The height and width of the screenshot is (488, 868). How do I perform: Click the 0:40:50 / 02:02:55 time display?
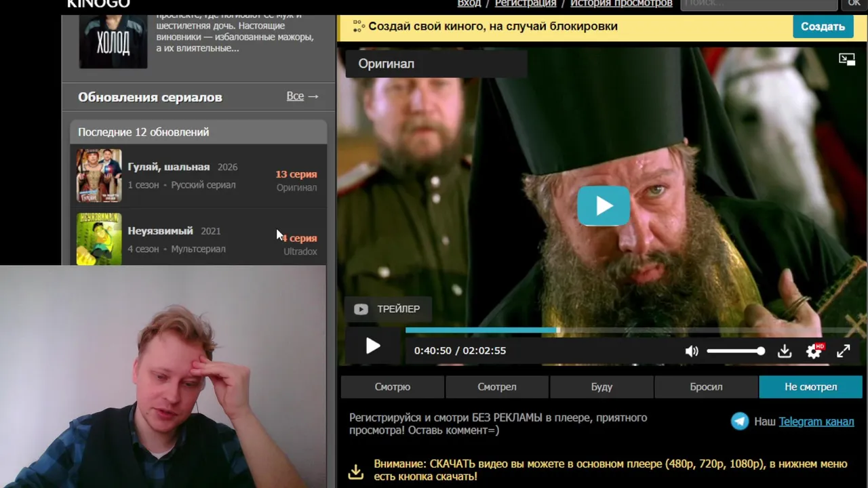[x=460, y=351]
